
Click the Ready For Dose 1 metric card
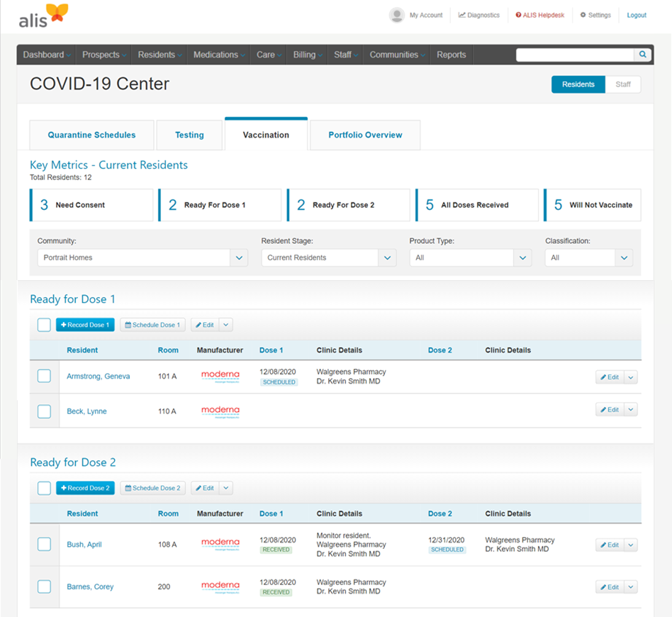[220, 205]
